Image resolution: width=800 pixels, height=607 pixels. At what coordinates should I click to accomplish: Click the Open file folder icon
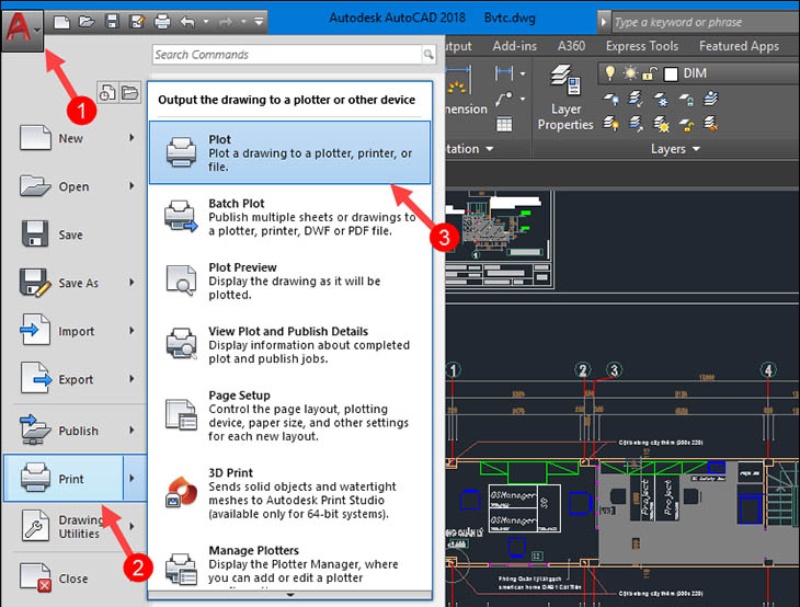click(88, 20)
